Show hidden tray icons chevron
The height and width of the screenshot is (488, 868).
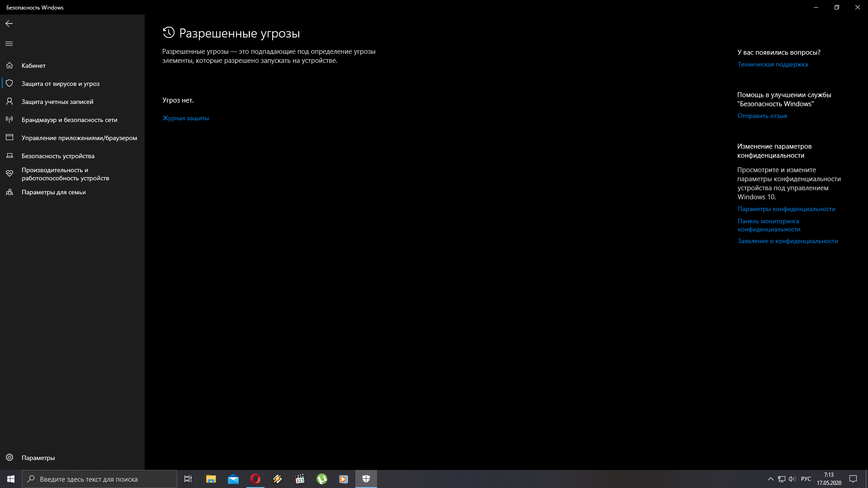click(771, 479)
